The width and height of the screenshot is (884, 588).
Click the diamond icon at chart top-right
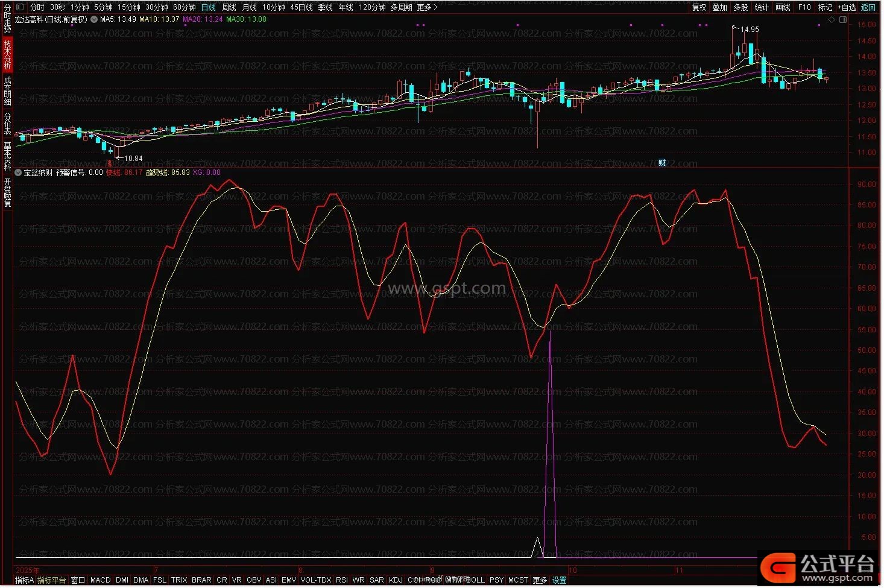[832, 20]
